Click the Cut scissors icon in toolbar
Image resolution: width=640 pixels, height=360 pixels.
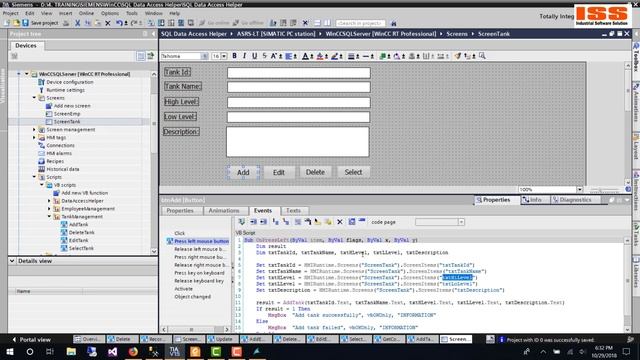(78, 23)
